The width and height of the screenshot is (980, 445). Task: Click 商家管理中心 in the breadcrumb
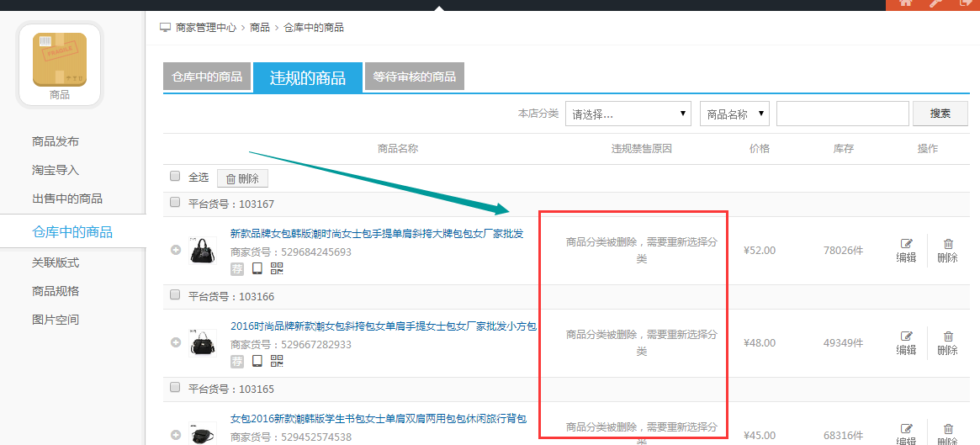point(206,28)
